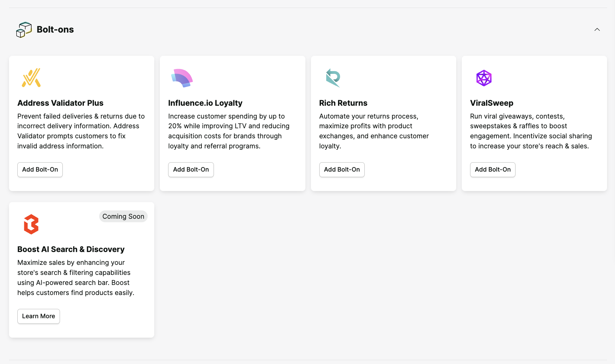
Task: Click the ViralSweep purple polygon logo
Action: [484, 78]
